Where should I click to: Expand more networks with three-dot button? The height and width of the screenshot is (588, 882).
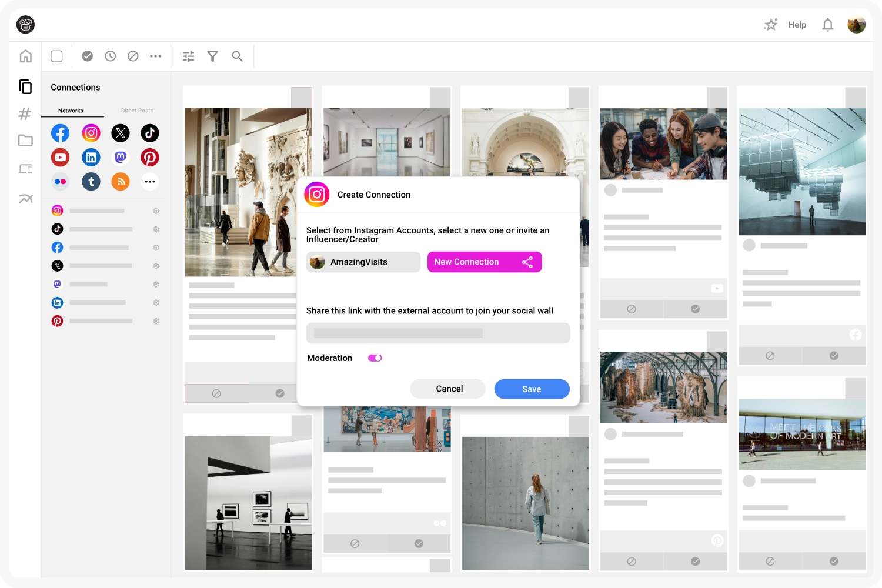[150, 182]
